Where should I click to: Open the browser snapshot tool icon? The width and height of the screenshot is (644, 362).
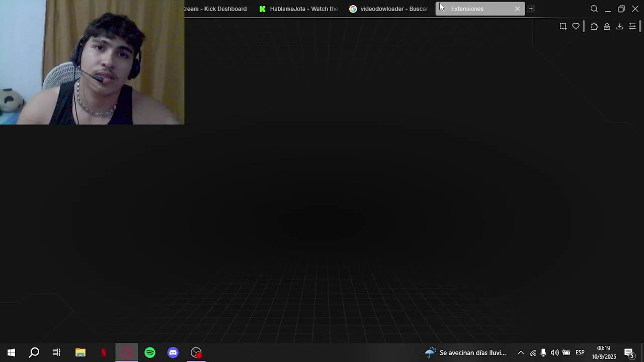pyautogui.click(x=563, y=26)
